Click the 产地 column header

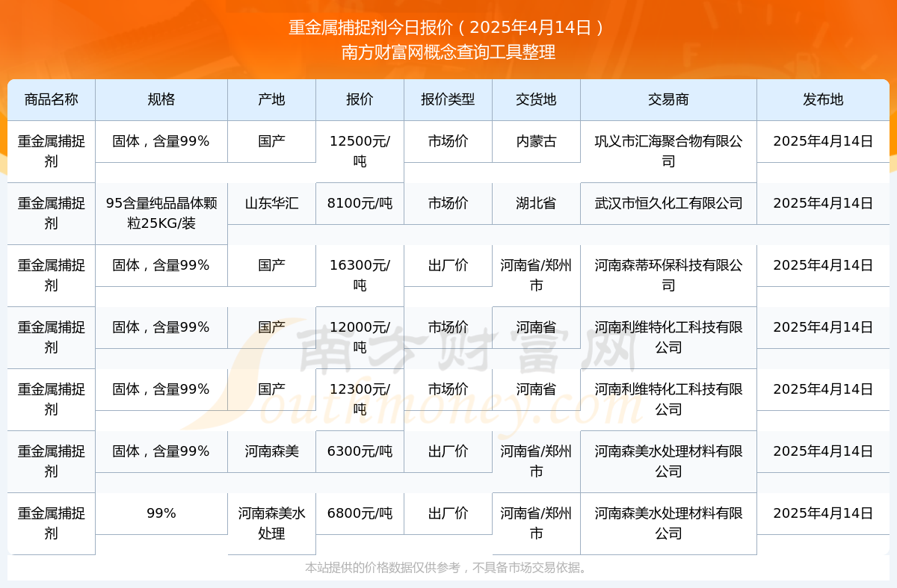pyautogui.click(x=271, y=99)
